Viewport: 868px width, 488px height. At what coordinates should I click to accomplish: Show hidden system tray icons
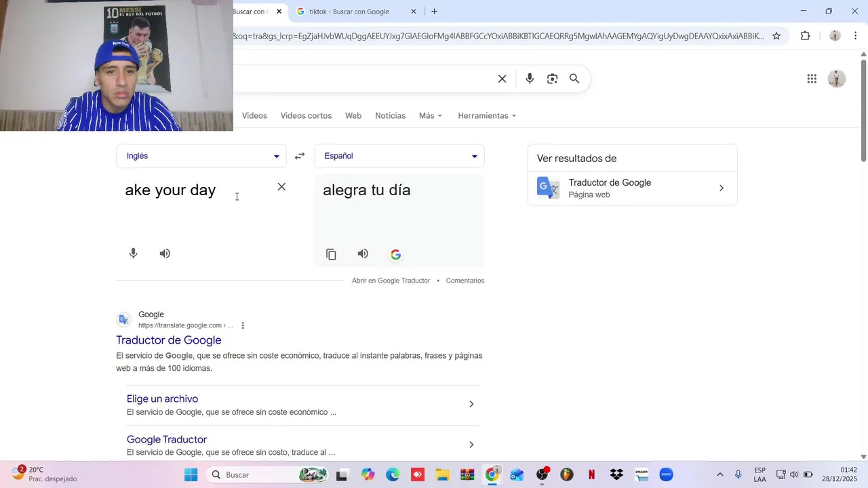click(719, 474)
